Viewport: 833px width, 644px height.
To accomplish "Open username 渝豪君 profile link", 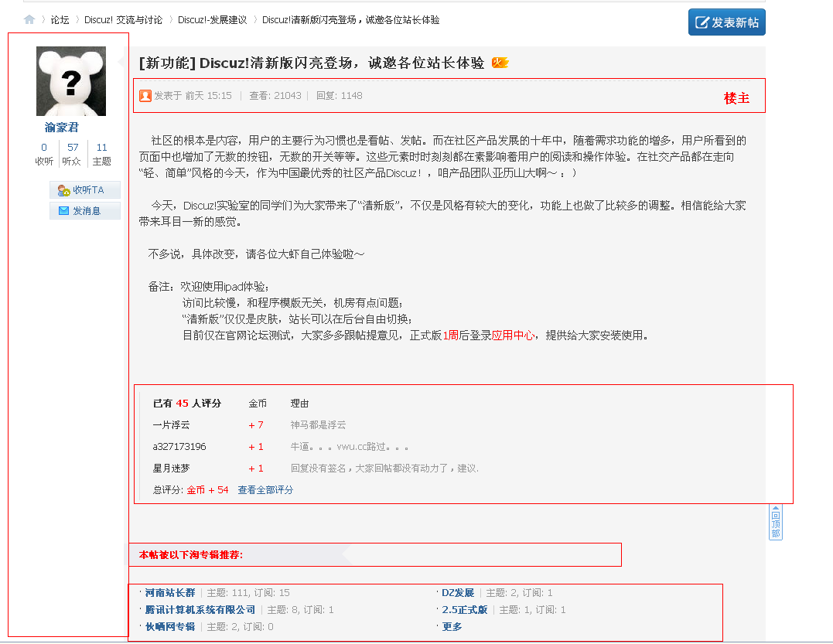I will tap(62, 128).
